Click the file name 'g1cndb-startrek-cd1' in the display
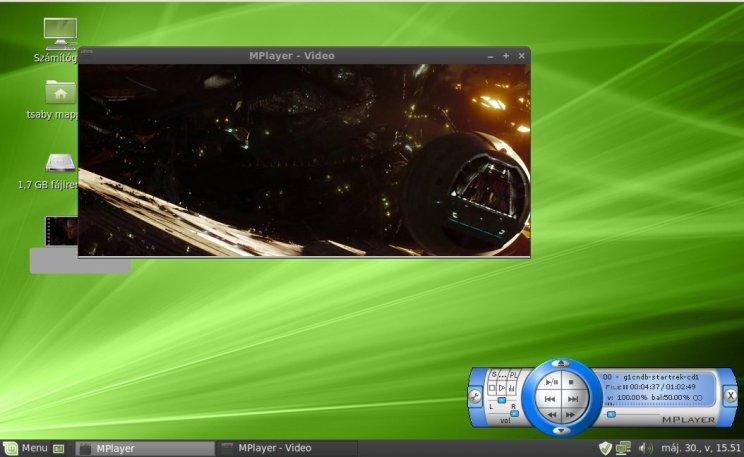Screen dimensions: 744x457 click(660, 377)
